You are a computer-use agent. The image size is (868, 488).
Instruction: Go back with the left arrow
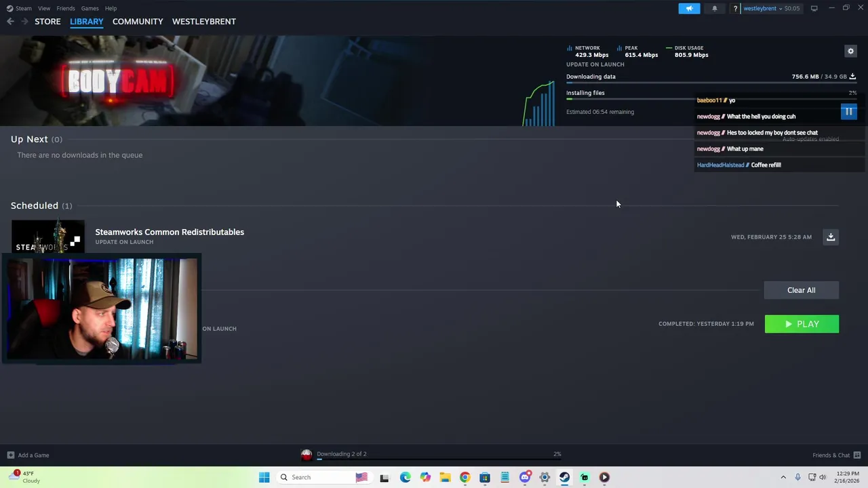coord(10,22)
